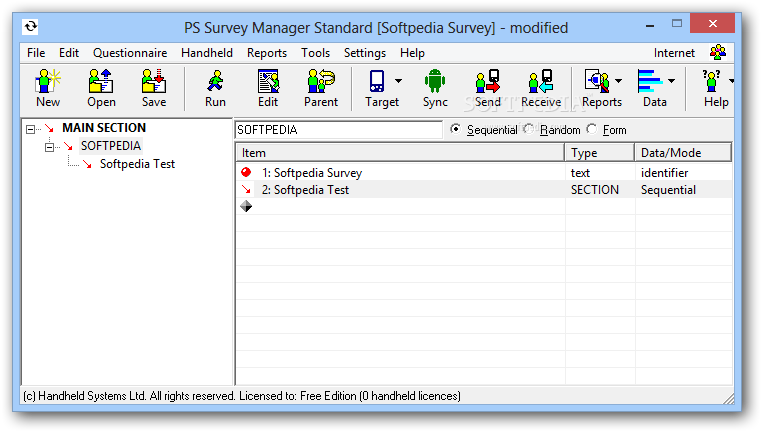The height and width of the screenshot is (432, 762).
Task: Select the Sequential radio button
Action: click(x=456, y=130)
